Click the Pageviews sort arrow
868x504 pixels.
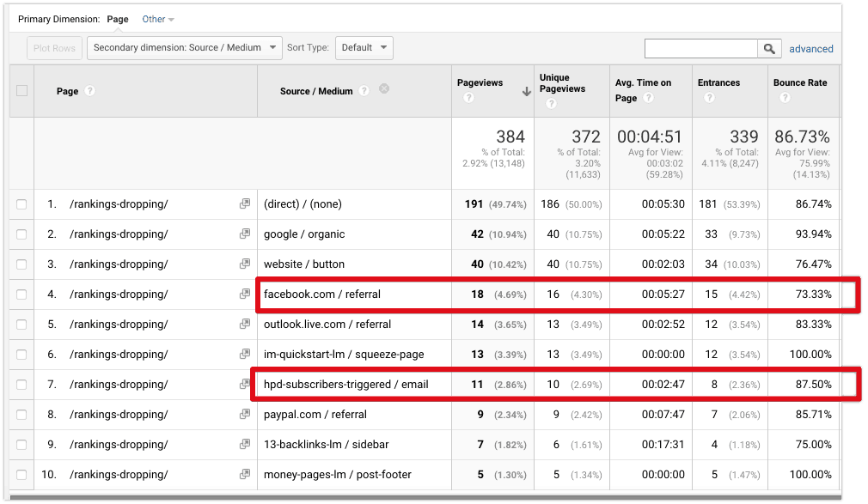tap(526, 92)
